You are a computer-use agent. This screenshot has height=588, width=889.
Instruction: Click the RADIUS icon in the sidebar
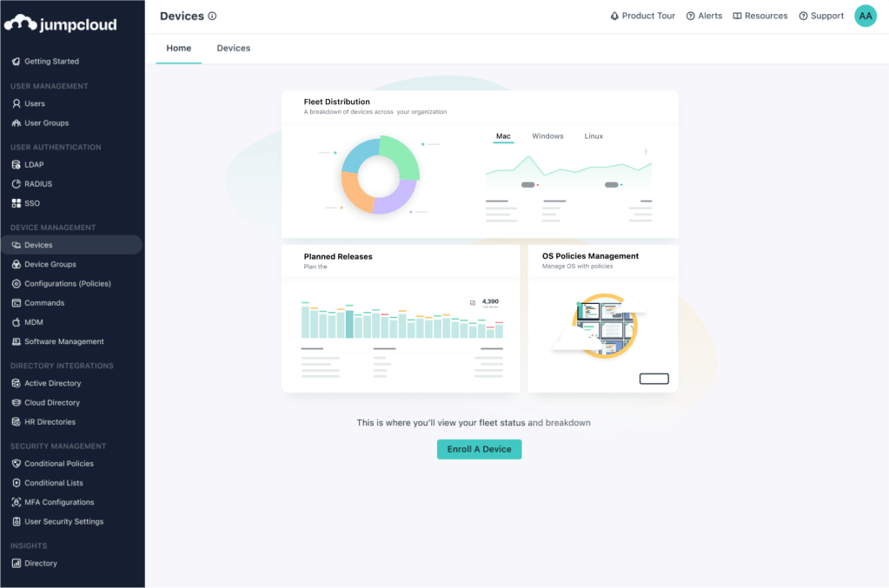[x=16, y=184]
